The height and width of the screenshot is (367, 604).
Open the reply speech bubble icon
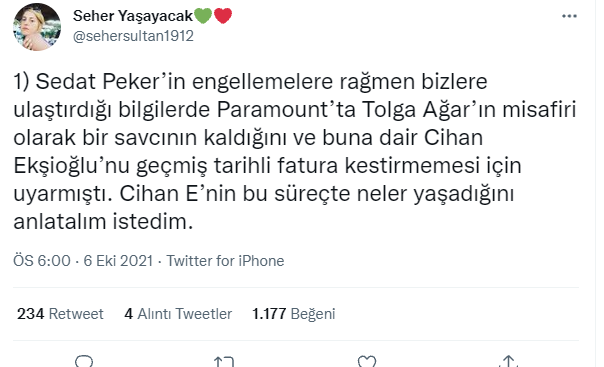[x=84, y=361]
